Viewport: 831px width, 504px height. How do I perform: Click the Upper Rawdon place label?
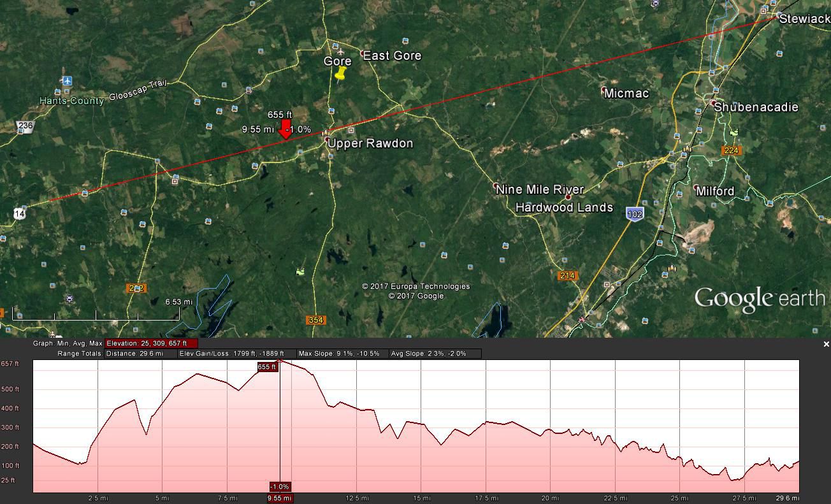370,143
